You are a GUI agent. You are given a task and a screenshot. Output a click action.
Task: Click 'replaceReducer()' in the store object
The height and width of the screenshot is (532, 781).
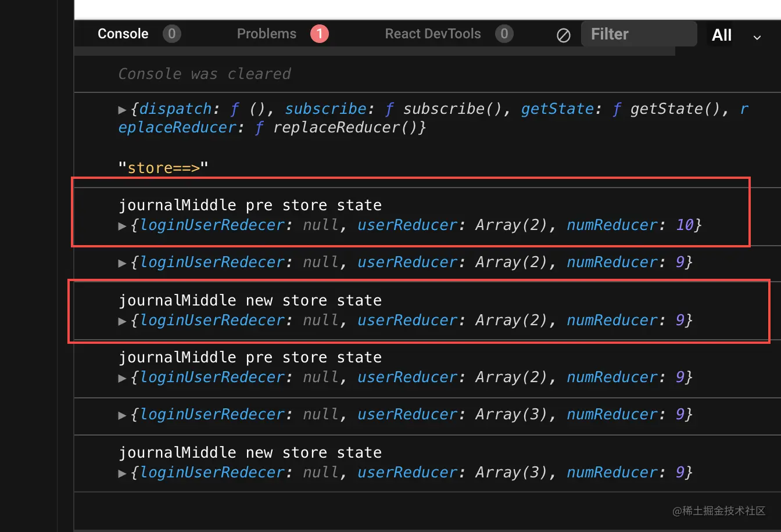(x=345, y=127)
